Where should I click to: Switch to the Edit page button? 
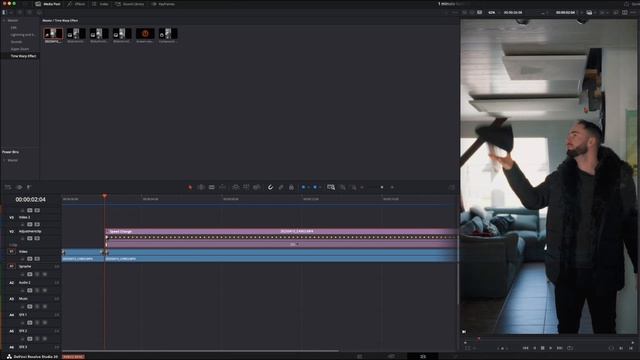pyautogui.click(x=423, y=356)
